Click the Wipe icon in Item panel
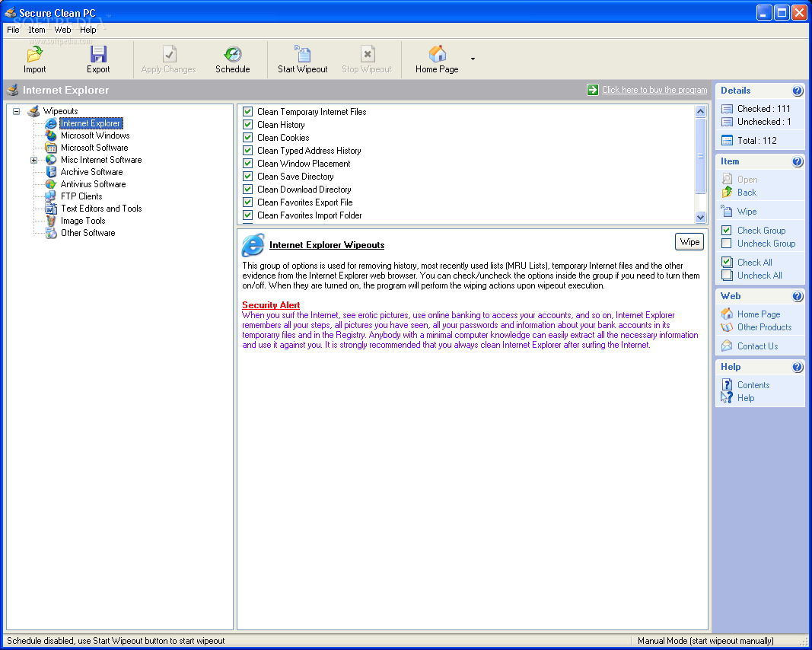The width and height of the screenshot is (812, 650). click(x=727, y=212)
